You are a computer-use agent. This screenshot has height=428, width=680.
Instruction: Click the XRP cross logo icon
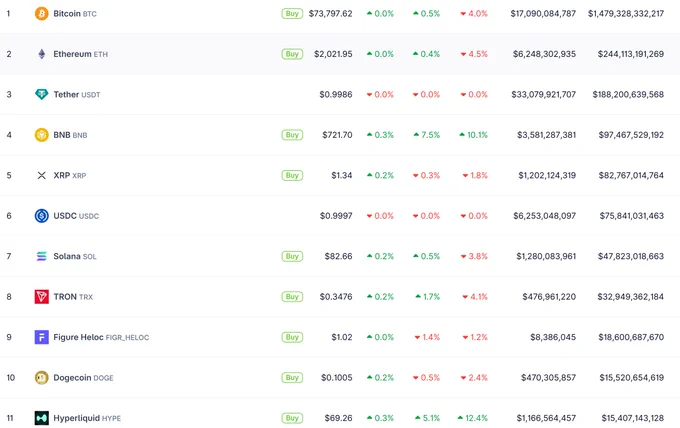pos(42,175)
